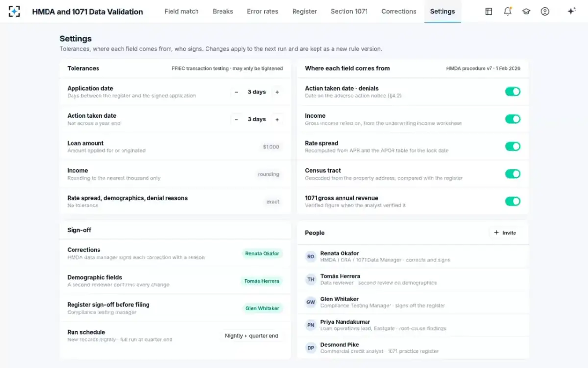This screenshot has height=368, width=588.
Task: Open the layout panel icon
Action: coord(489,11)
